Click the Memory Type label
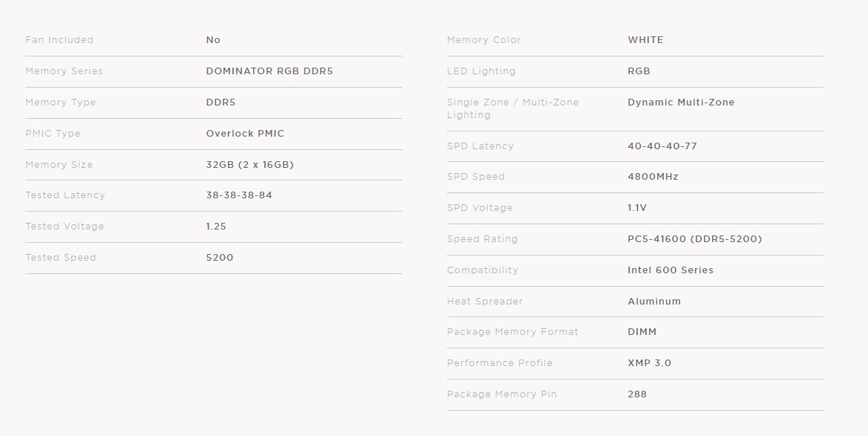The height and width of the screenshot is (436, 868). (60, 103)
